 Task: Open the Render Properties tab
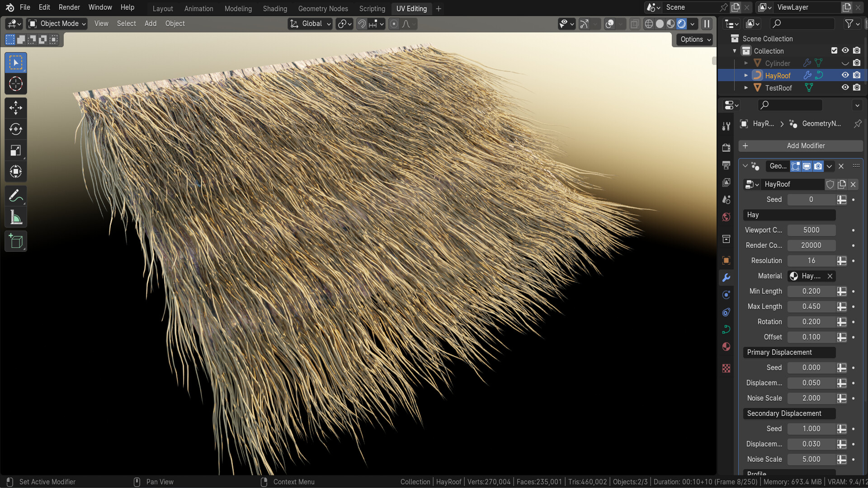tap(726, 148)
